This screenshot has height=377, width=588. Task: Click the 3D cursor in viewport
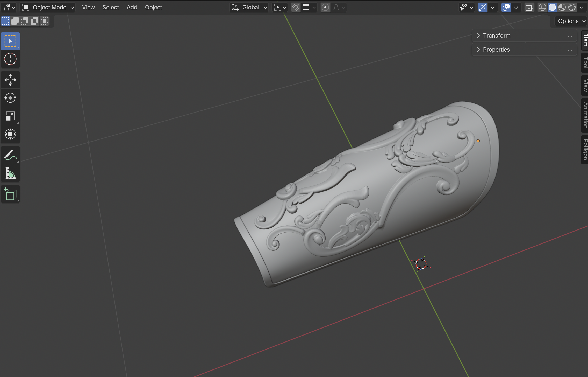tap(421, 264)
